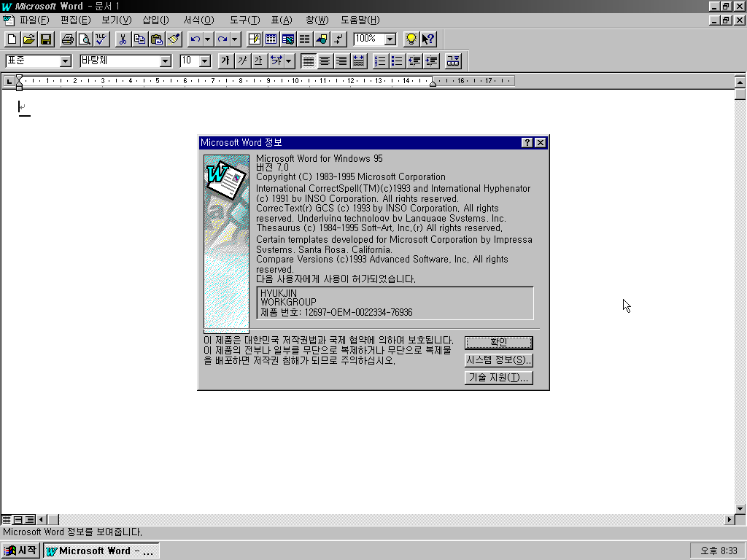Open the 표(A) menu

coord(282,20)
